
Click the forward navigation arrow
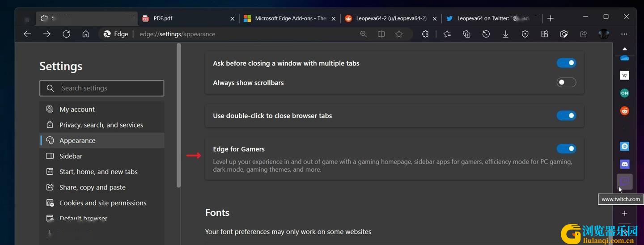point(47,34)
